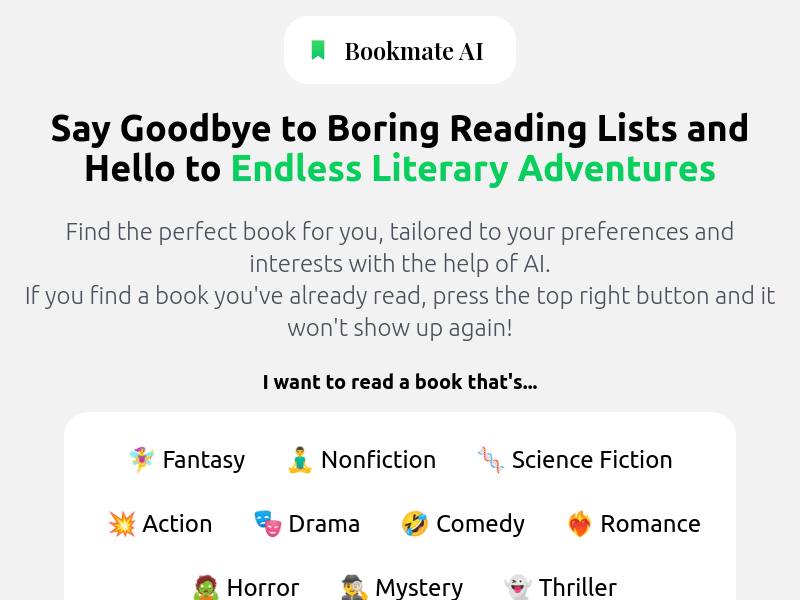The height and width of the screenshot is (600, 800).
Task: Click the detective icon beside Mystery
Action: 349,587
